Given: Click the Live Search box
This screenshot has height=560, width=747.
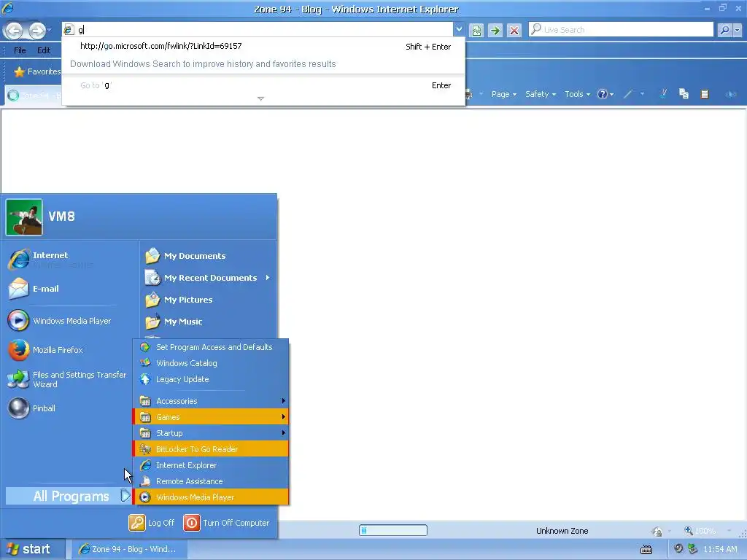Looking at the screenshot, I should (622, 29).
